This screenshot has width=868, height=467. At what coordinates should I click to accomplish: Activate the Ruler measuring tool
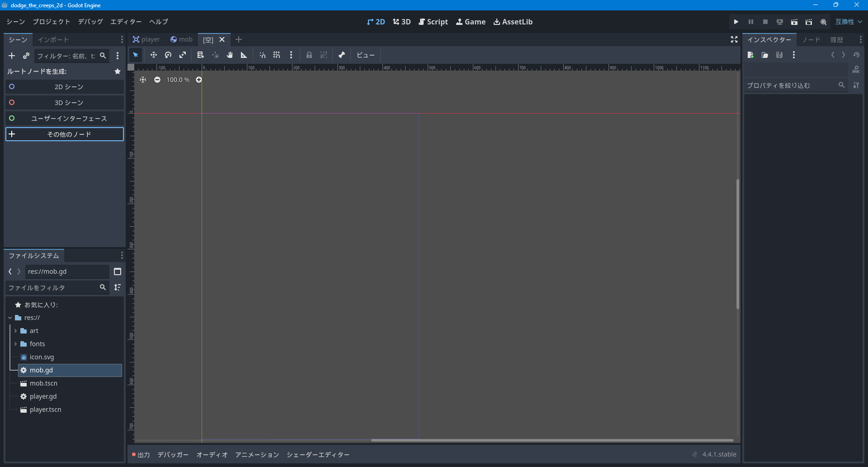coord(244,55)
